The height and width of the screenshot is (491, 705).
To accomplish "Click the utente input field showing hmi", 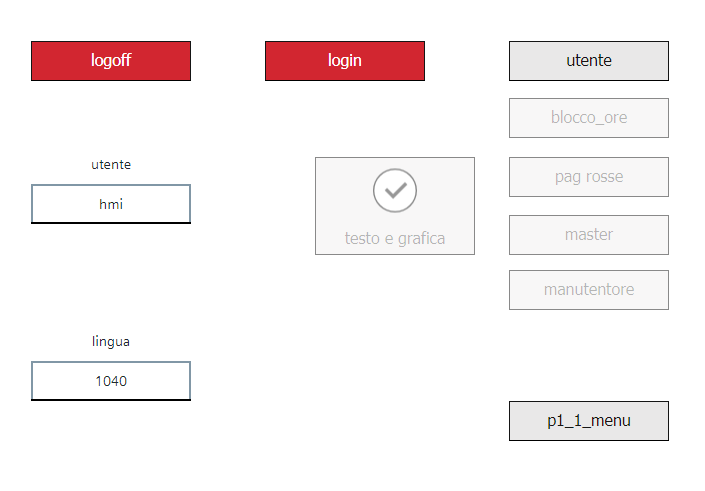I will point(111,204).
